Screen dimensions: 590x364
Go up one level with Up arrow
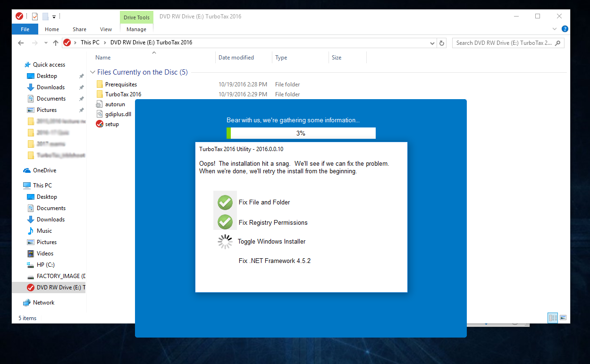56,43
